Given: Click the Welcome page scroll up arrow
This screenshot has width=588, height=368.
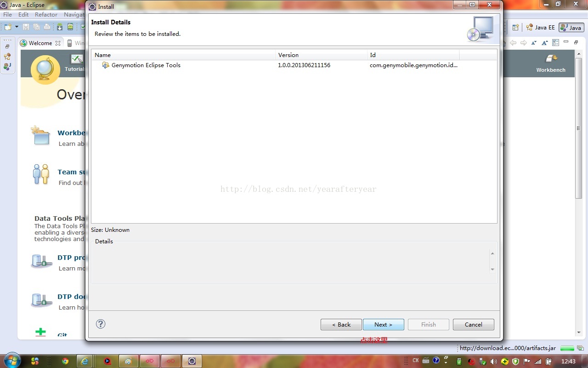Looking at the screenshot, I should tap(578, 53).
